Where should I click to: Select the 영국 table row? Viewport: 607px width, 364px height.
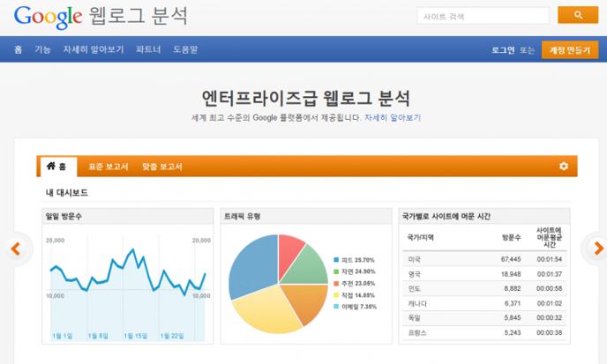[x=484, y=274]
